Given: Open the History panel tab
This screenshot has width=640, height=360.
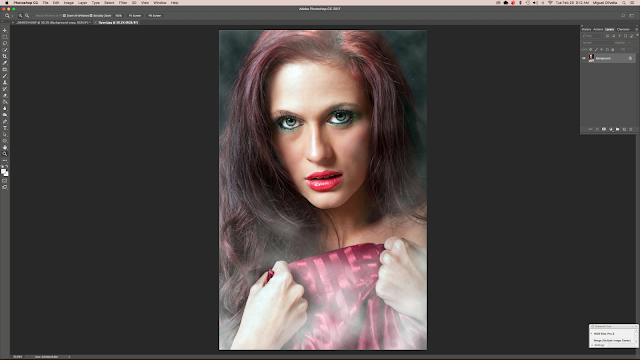Looking at the screenshot, I should pos(586,29).
